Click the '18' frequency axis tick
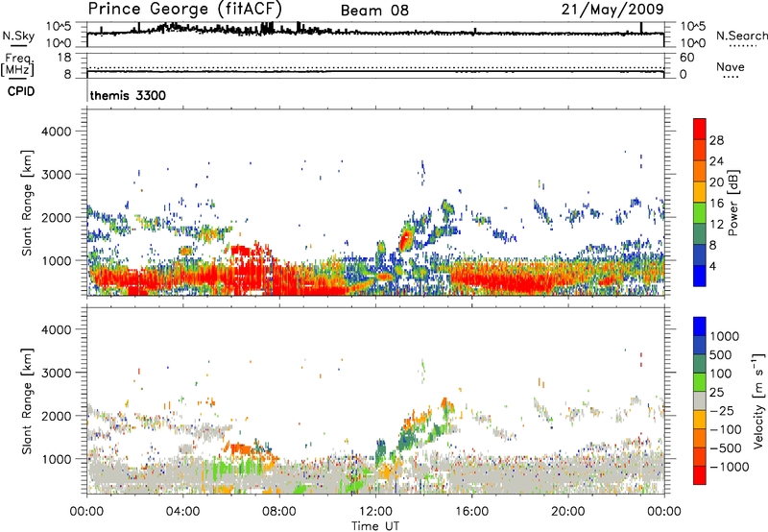The height and width of the screenshot is (532, 768). [64, 58]
